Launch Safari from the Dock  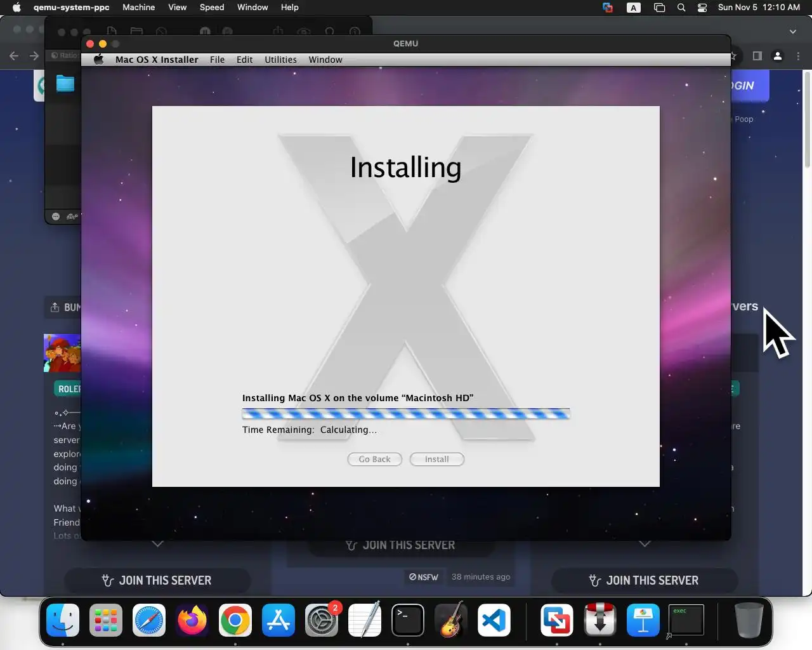pos(149,620)
